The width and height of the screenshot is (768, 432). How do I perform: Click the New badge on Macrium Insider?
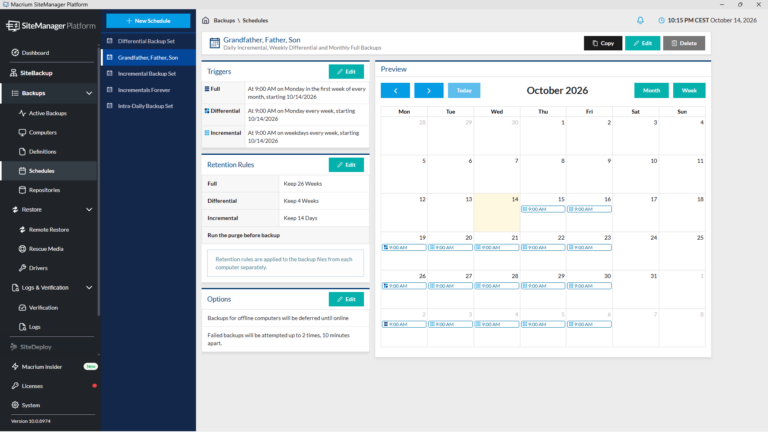pyautogui.click(x=91, y=366)
